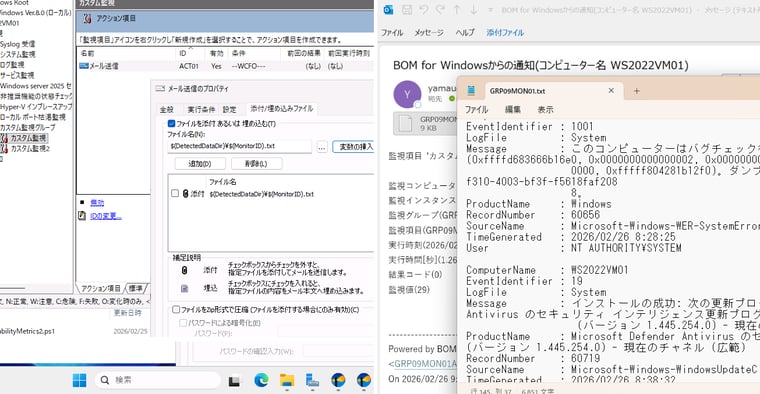Select 標準 bottom tab
The width and height of the screenshot is (760, 394).
[136, 288]
